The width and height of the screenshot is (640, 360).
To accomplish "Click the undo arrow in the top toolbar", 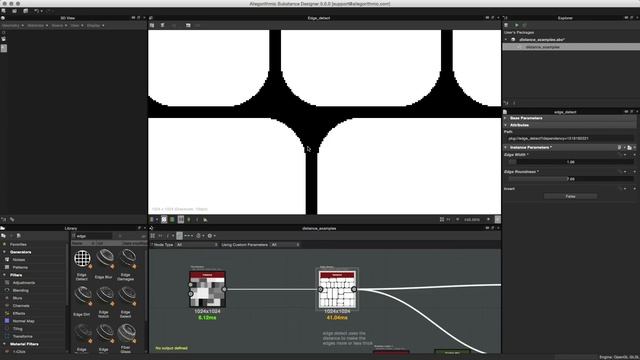I will 36,11.
